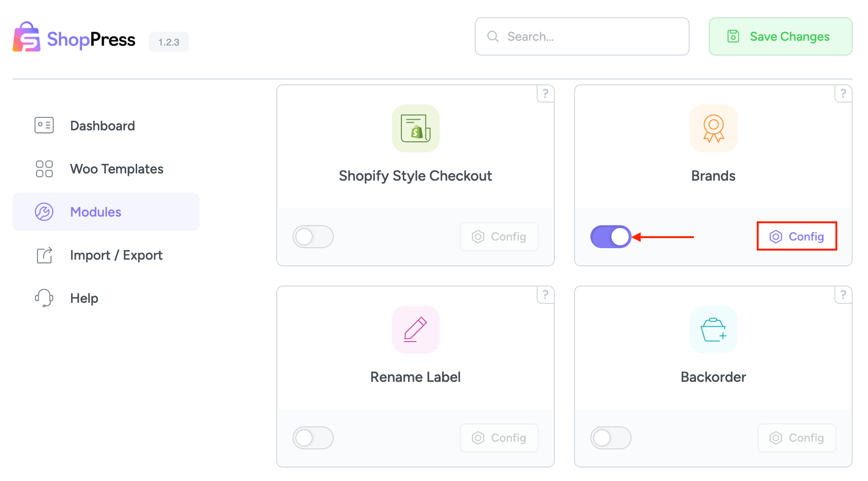Viewport: 868px width, 481px height.
Task: Enable the Rename Label module toggle
Action: 313,437
